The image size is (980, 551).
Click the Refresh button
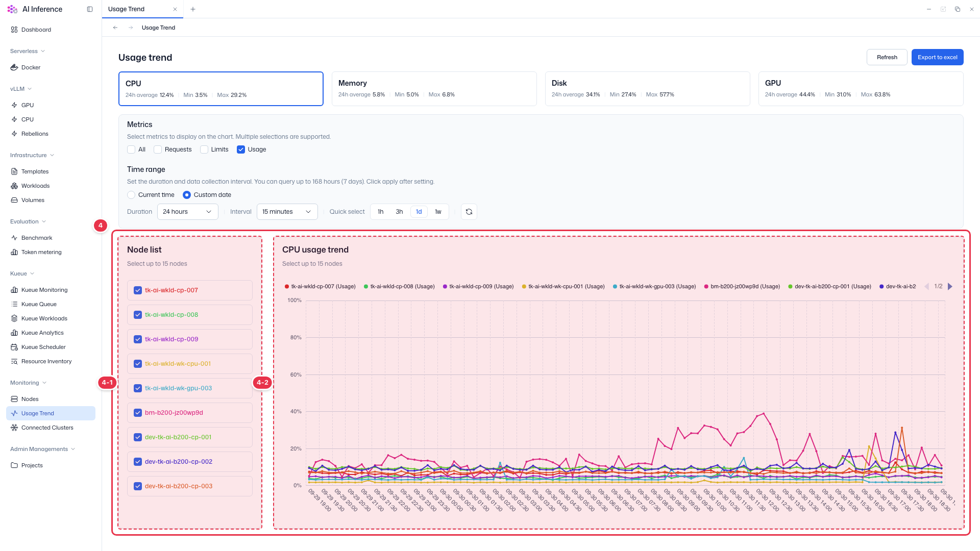pyautogui.click(x=887, y=57)
